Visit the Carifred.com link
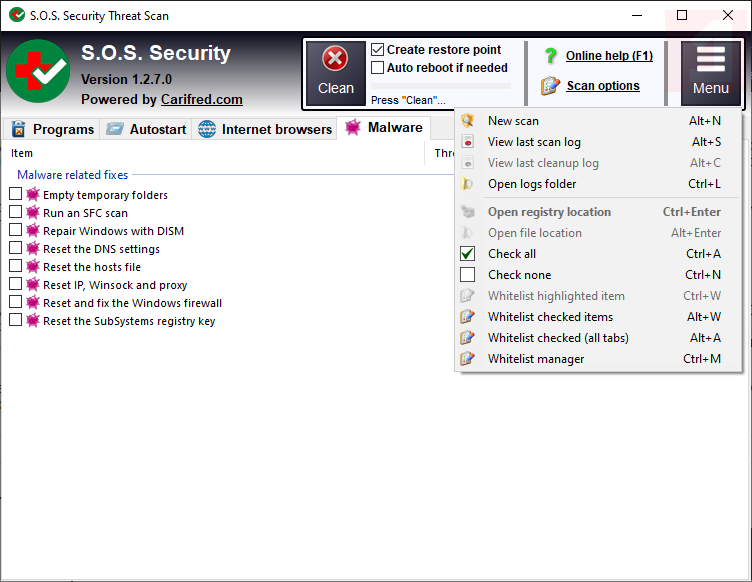The image size is (752, 582). pos(201,99)
